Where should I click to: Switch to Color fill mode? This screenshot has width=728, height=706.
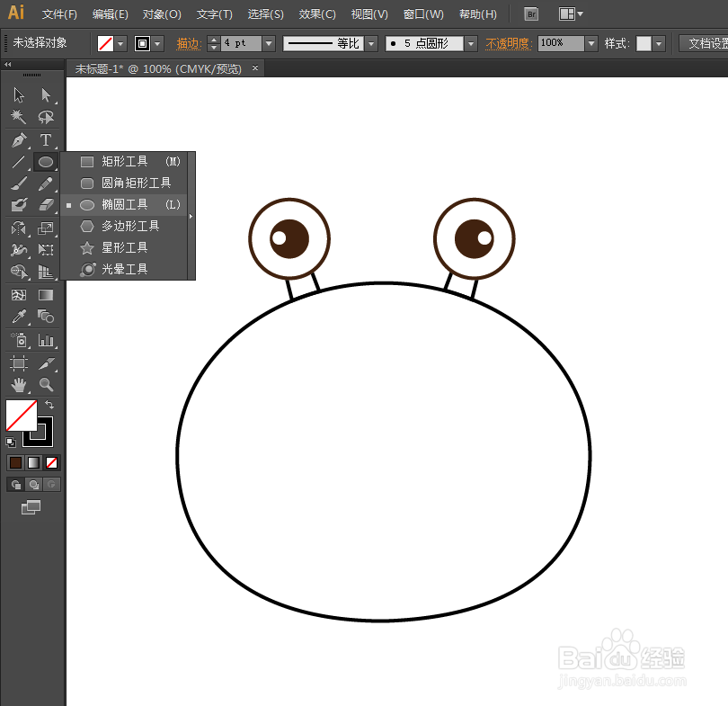[x=16, y=462]
